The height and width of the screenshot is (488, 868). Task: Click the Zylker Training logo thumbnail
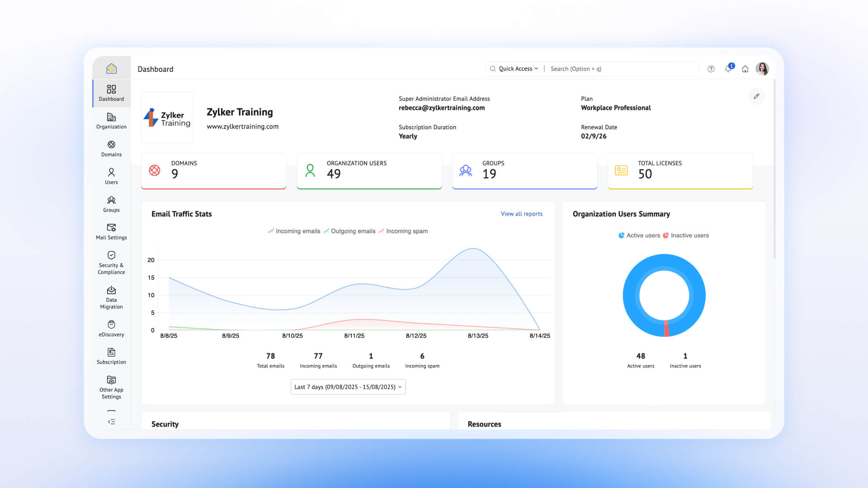[x=167, y=118]
